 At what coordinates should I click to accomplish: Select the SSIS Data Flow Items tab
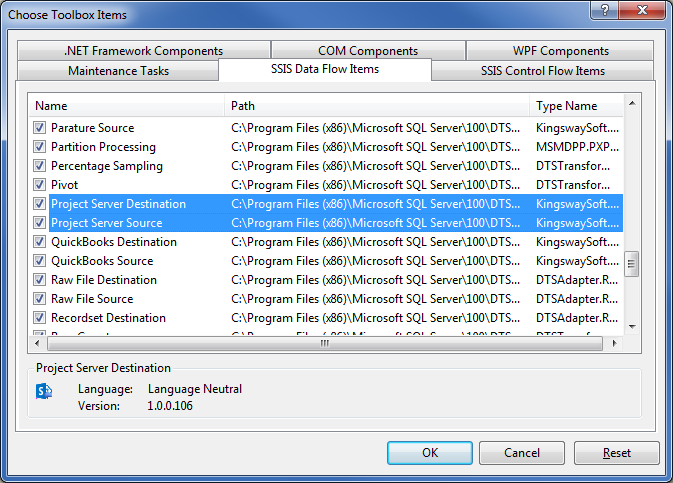pyautogui.click(x=325, y=69)
